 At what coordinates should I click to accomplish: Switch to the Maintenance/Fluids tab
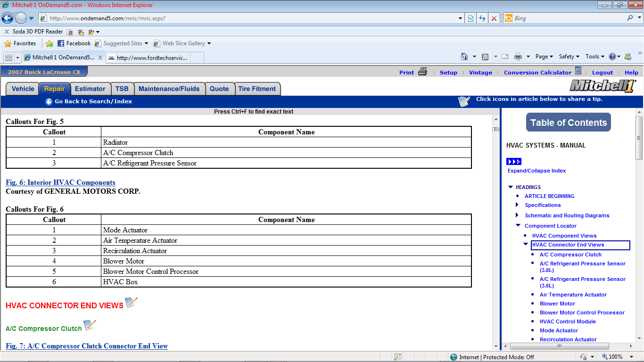[x=169, y=89]
